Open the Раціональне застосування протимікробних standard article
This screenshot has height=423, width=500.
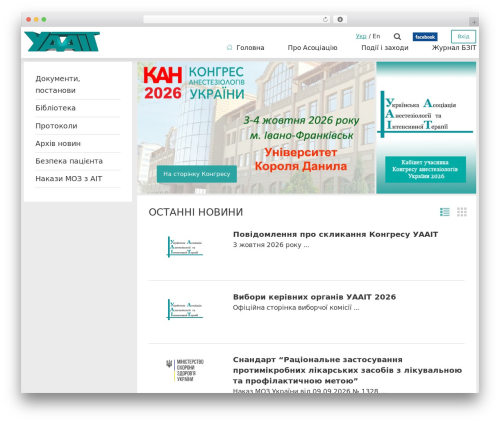(347, 370)
